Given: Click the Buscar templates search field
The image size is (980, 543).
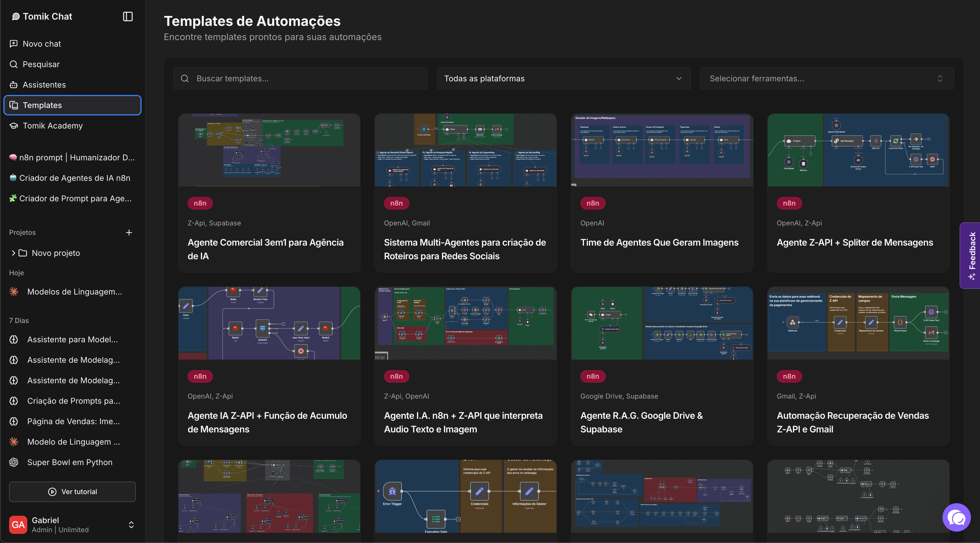Looking at the screenshot, I should [300, 78].
